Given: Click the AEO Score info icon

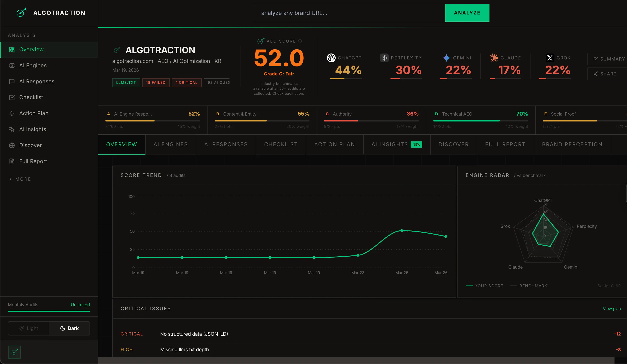Looking at the screenshot, I should pyautogui.click(x=300, y=41).
